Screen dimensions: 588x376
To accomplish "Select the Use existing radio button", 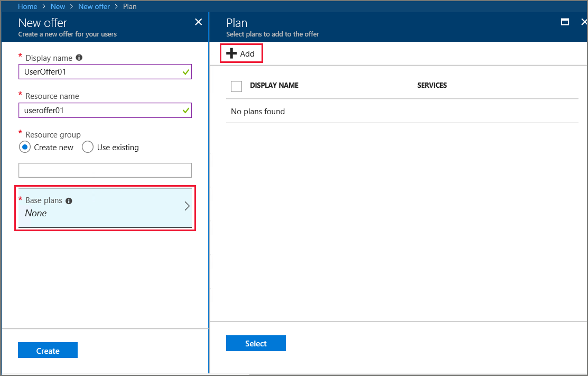I will pyautogui.click(x=88, y=147).
